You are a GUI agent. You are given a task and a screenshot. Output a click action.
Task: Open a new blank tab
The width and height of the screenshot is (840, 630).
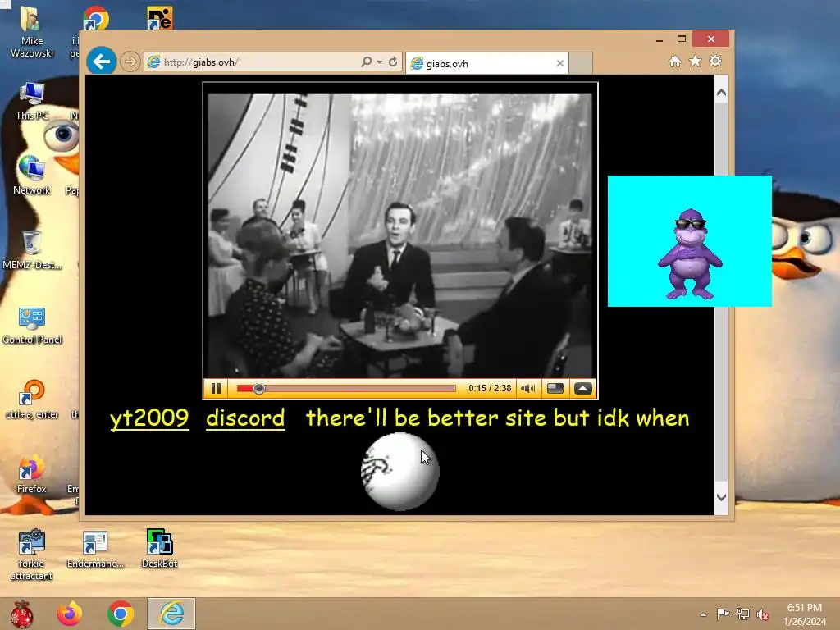(x=580, y=63)
